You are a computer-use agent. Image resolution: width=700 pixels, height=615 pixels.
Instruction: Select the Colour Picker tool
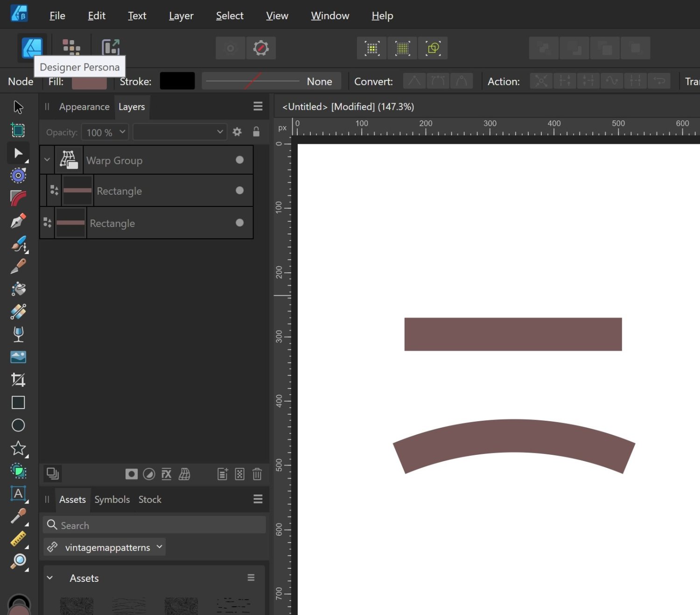(x=18, y=516)
